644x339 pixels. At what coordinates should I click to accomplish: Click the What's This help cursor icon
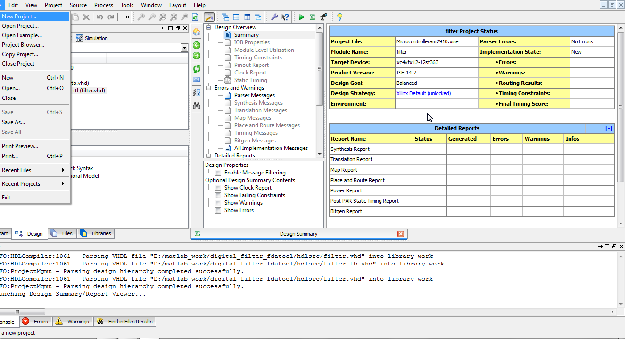(285, 17)
